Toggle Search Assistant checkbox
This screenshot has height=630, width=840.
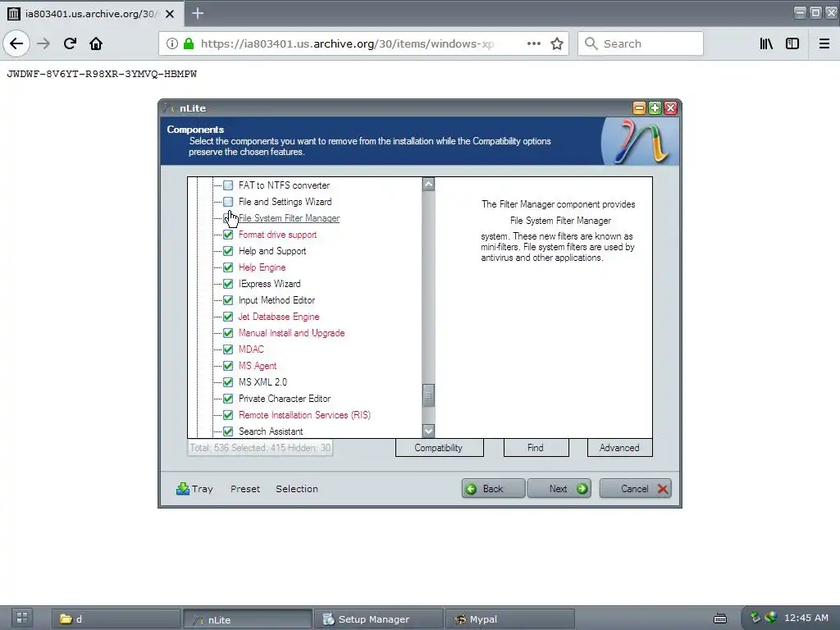228,431
